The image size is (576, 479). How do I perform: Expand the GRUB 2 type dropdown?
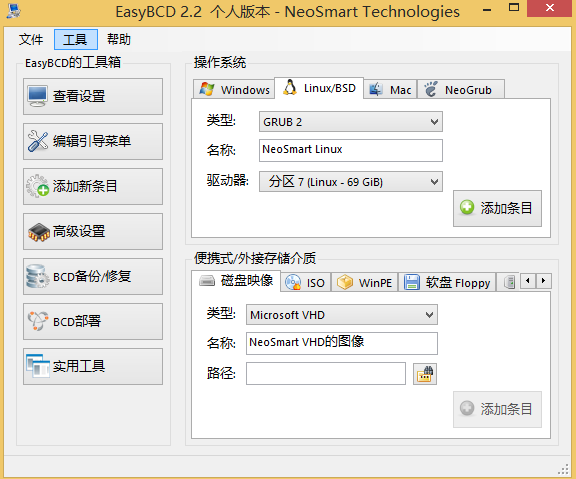pyautogui.click(x=350, y=122)
